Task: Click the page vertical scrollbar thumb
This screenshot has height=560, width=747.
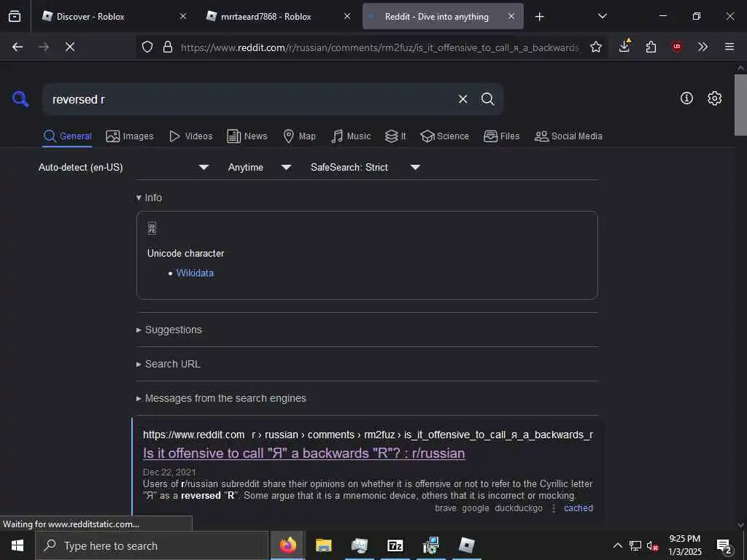Action: 740,105
